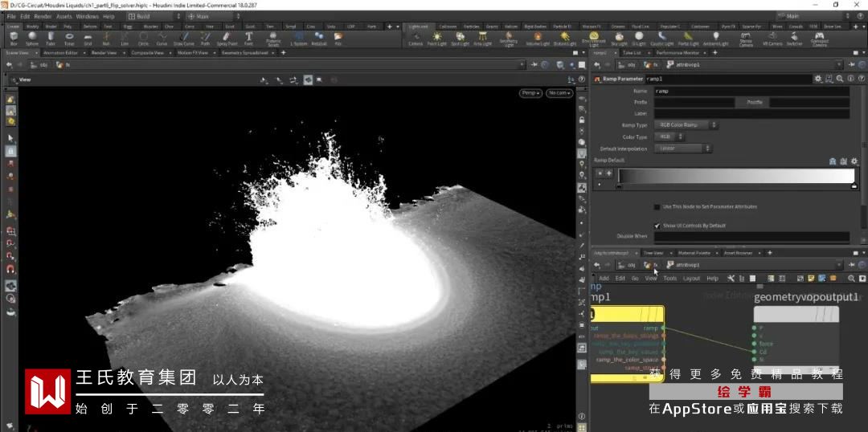
Task: Enable Use This Node to Set Parameter Attributes
Action: [657, 206]
